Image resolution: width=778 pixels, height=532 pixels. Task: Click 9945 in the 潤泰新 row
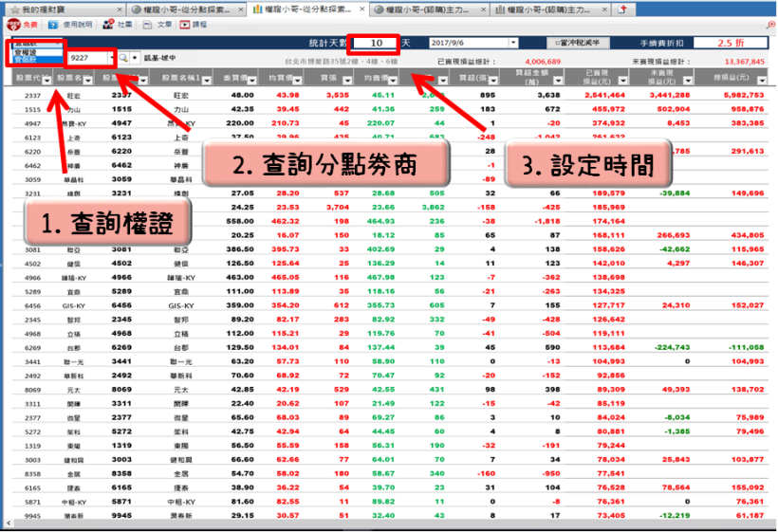[33, 516]
